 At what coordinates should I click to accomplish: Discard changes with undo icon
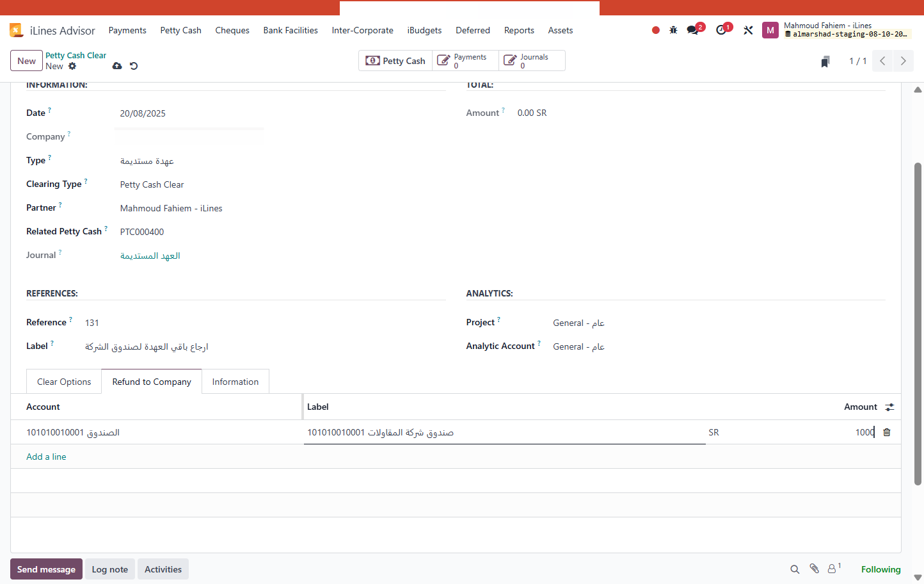[x=134, y=66]
